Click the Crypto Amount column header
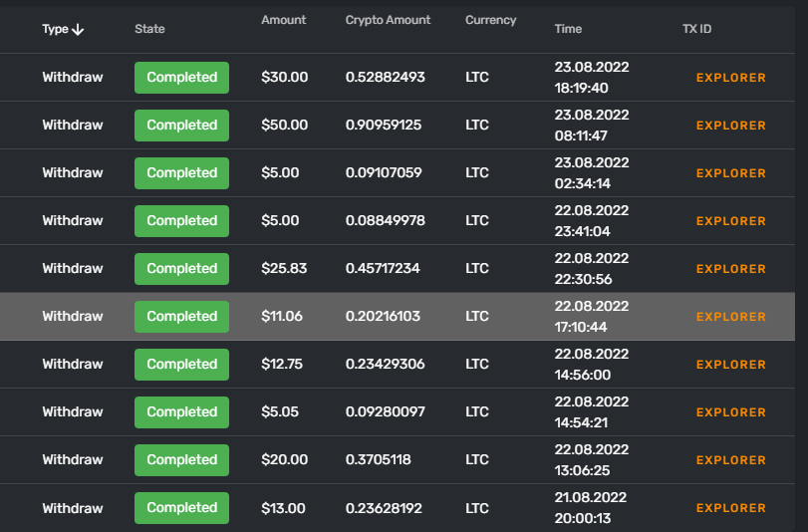The width and height of the screenshot is (808, 532). [388, 20]
